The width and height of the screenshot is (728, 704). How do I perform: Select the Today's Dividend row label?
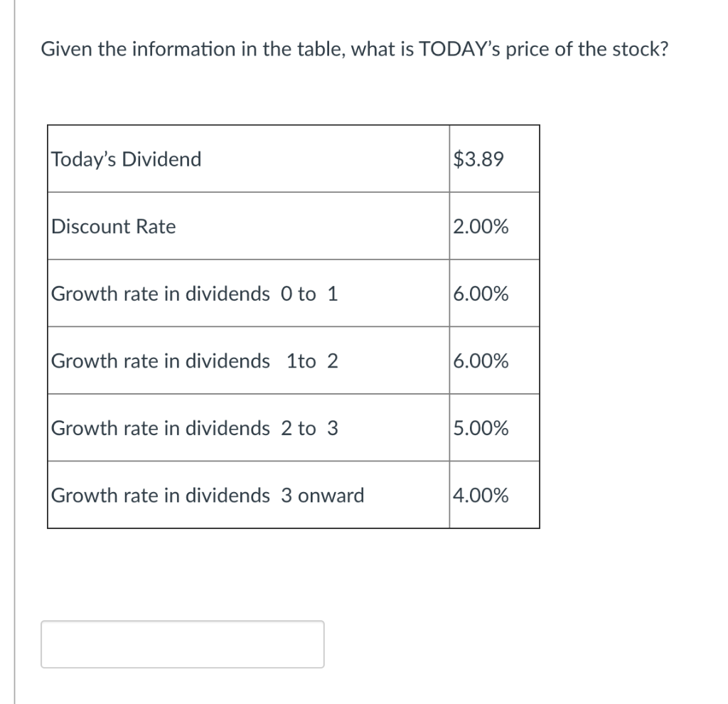tap(125, 159)
